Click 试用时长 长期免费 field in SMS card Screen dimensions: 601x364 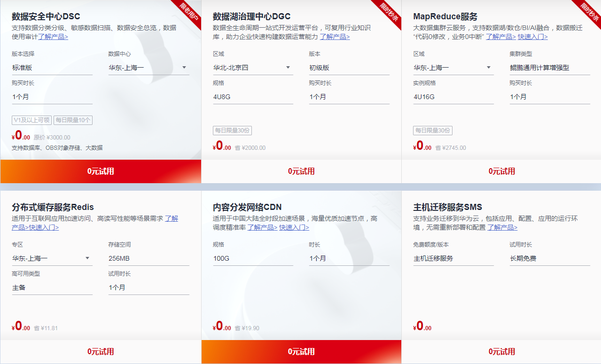(550, 258)
